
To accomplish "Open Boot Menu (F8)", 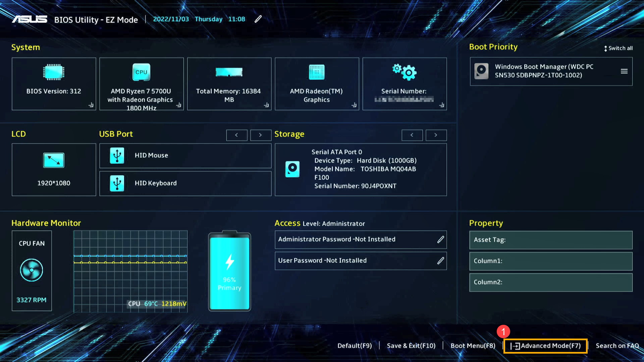I will 473,346.
